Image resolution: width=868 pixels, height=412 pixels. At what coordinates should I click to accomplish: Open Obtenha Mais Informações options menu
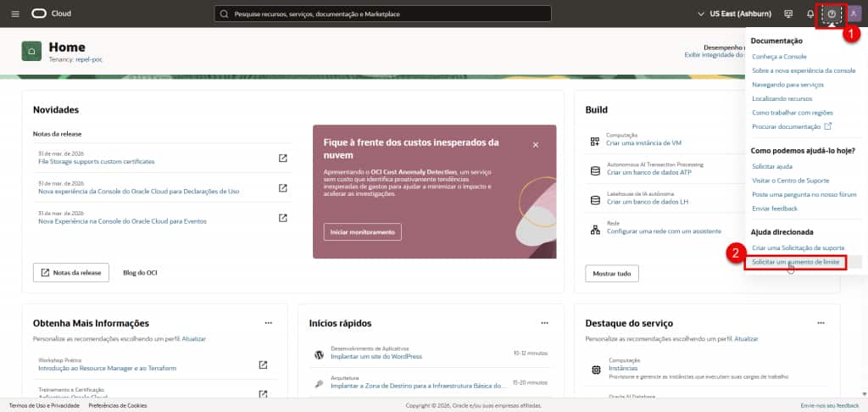[269, 323]
